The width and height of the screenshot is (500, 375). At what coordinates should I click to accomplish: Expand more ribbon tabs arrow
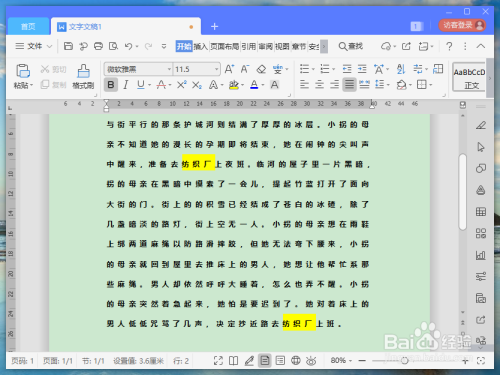[x=324, y=46]
